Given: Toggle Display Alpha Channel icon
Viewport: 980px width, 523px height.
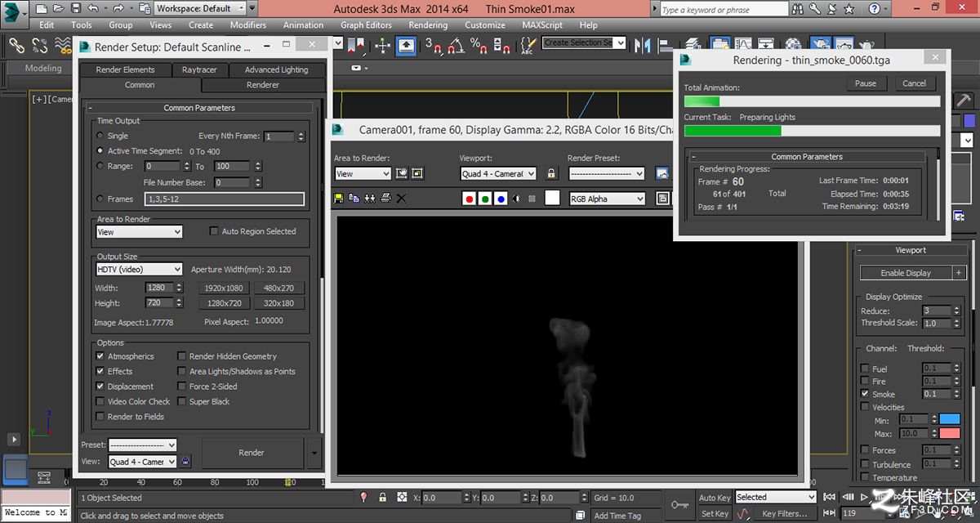Looking at the screenshot, I should (516, 199).
